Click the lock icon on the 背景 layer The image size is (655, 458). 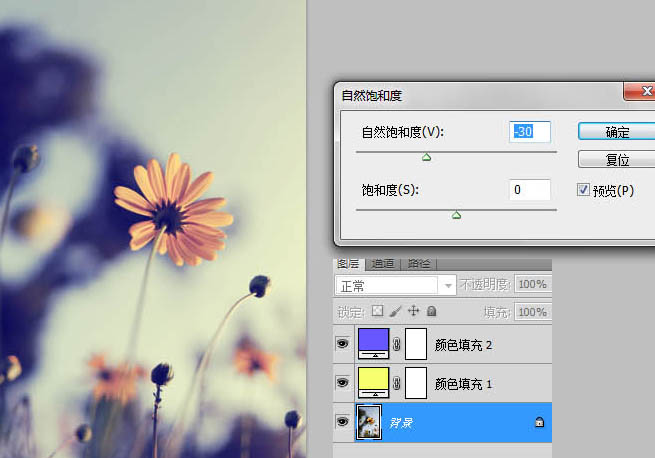(x=538, y=423)
